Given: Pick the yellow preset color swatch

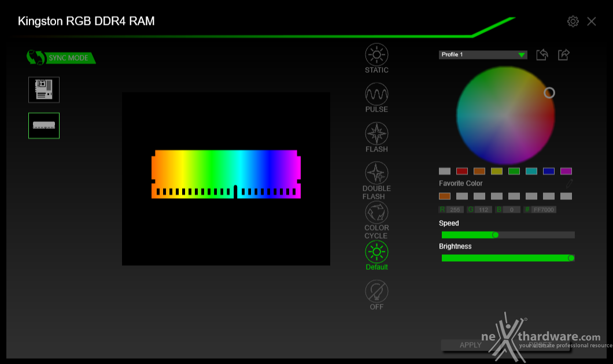Looking at the screenshot, I should (497, 171).
